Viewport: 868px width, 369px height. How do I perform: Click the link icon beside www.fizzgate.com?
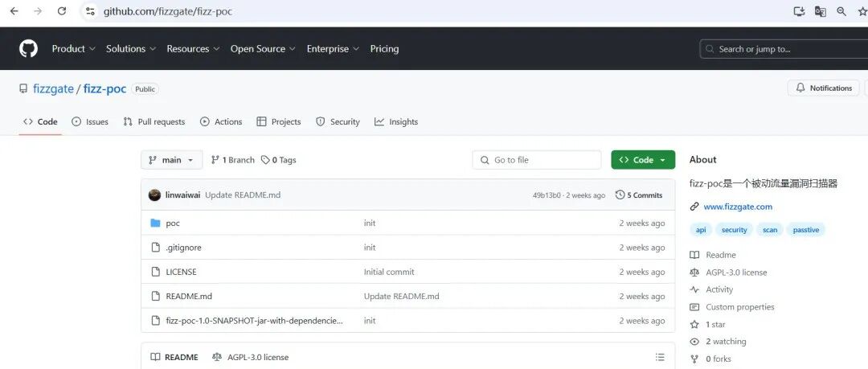click(694, 207)
